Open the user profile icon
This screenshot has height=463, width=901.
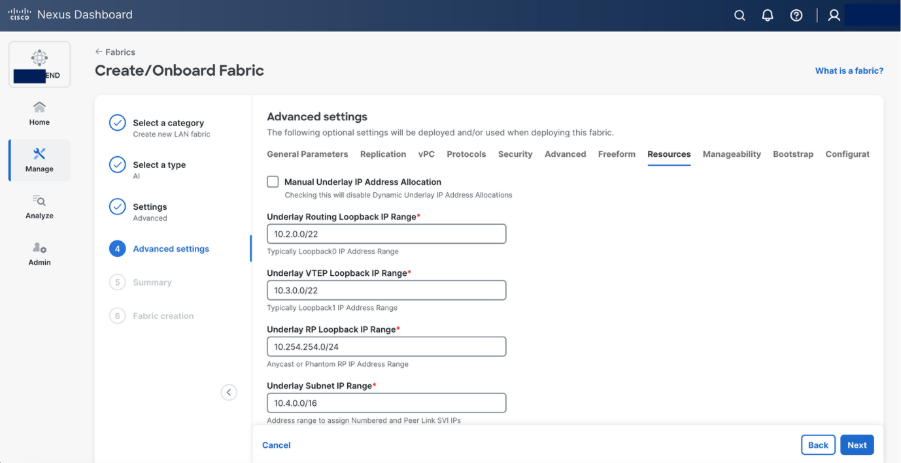[x=833, y=15]
